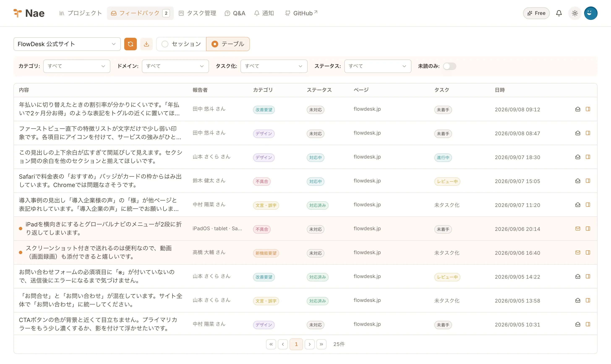
Task: Click the download export icon
Action: [146, 44]
